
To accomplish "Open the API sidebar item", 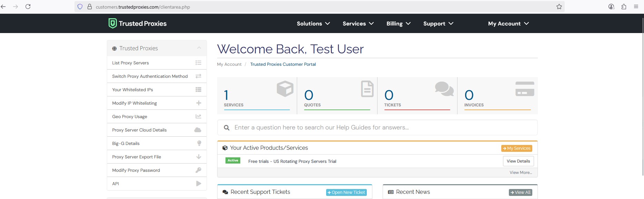I will pyautogui.click(x=157, y=184).
